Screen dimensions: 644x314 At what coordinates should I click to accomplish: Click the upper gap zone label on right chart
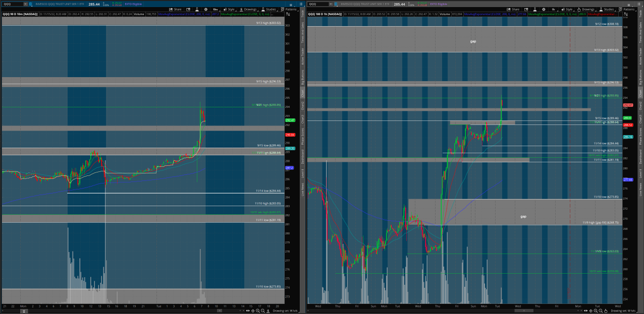pyautogui.click(x=473, y=41)
